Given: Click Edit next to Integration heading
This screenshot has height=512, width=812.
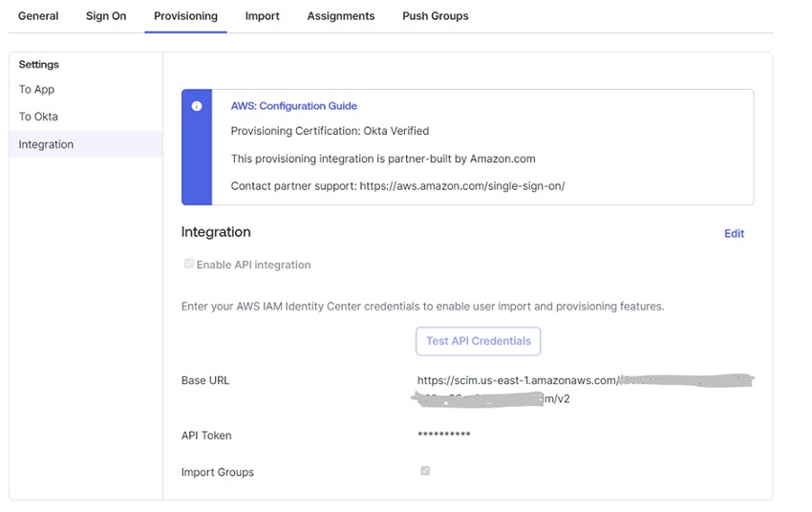Looking at the screenshot, I should 734,233.
